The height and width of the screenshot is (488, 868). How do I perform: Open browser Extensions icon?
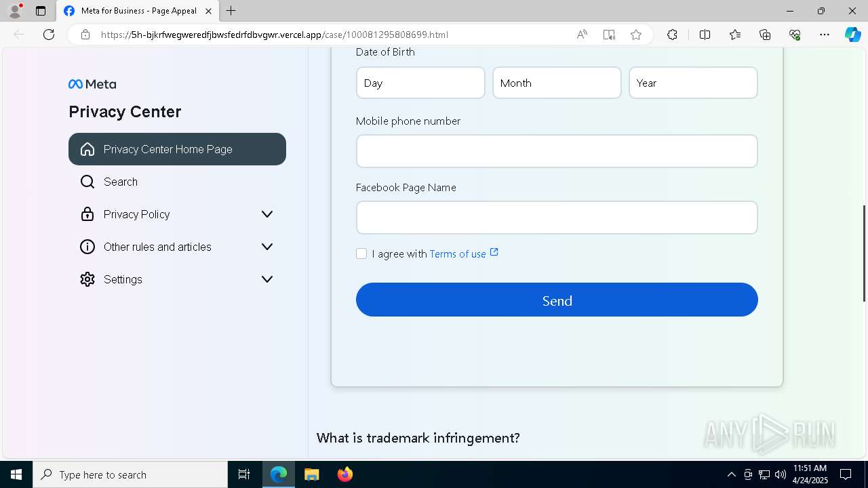pyautogui.click(x=672, y=35)
